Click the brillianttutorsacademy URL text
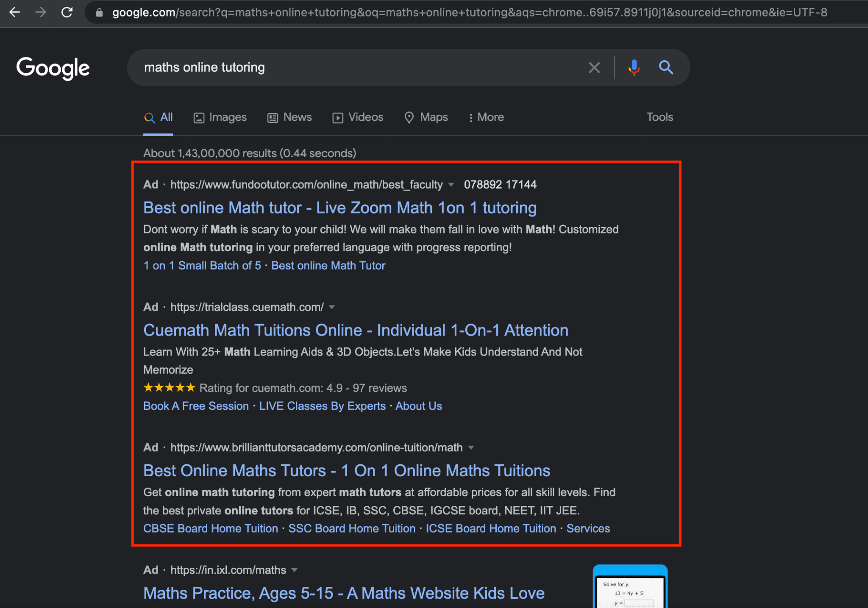Image resolution: width=868 pixels, height=608 pixels. (316, 448)
